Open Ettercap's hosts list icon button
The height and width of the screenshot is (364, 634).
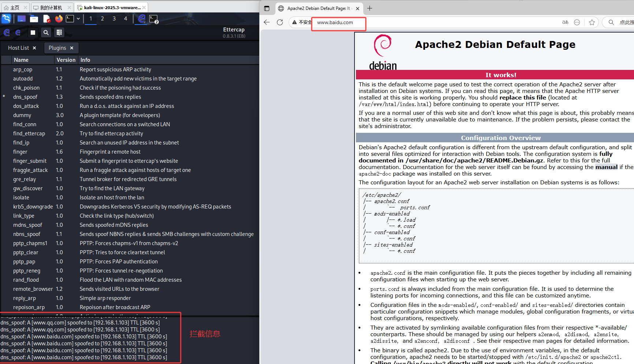[59, 33]
